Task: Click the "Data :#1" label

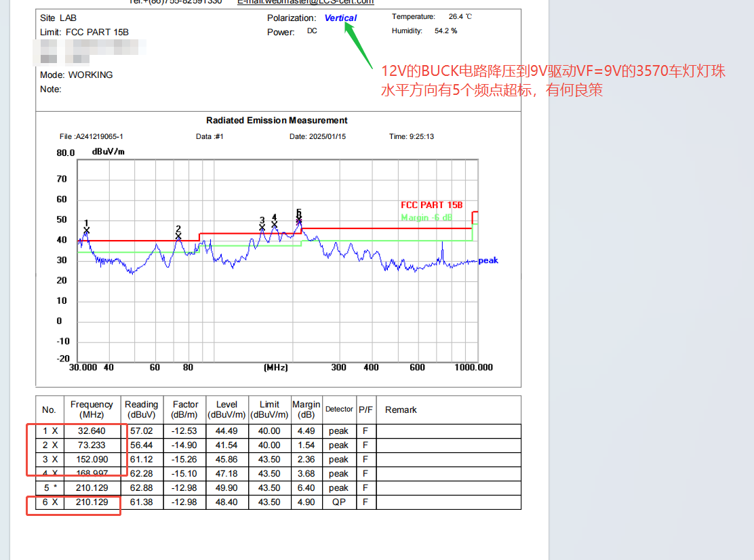Action: (x=210, y=136)
